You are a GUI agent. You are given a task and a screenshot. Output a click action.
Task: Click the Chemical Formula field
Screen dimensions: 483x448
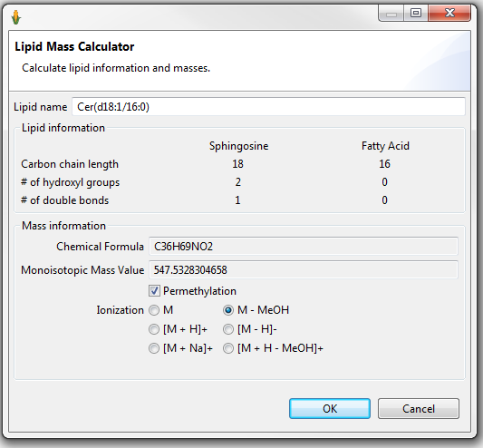pyautogui.click(x=304, y=247)
